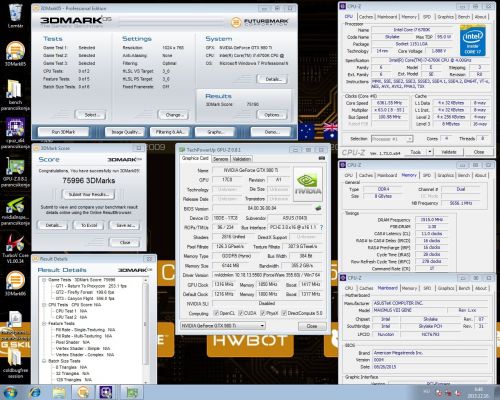The image size is (500, 400).
Task: Click the Close button in GPU-Z
Action: click(312, 326)
